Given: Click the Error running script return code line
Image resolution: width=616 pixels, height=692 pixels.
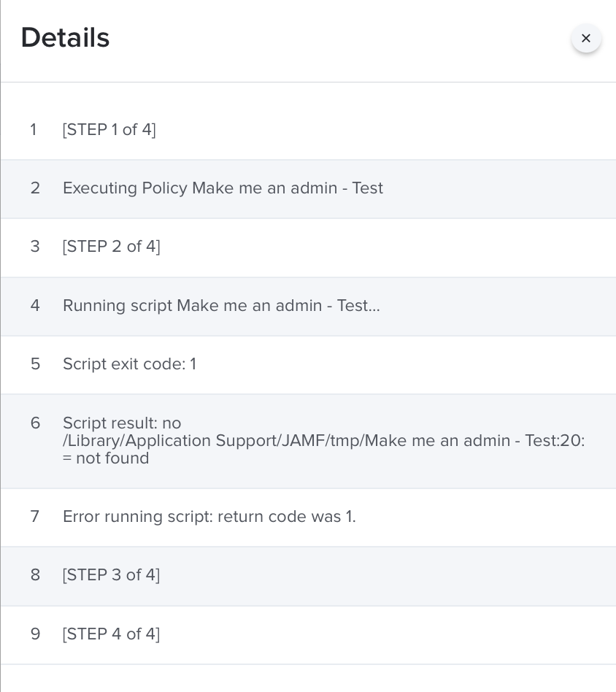Looking at the screenshot, I should point(209,516).
